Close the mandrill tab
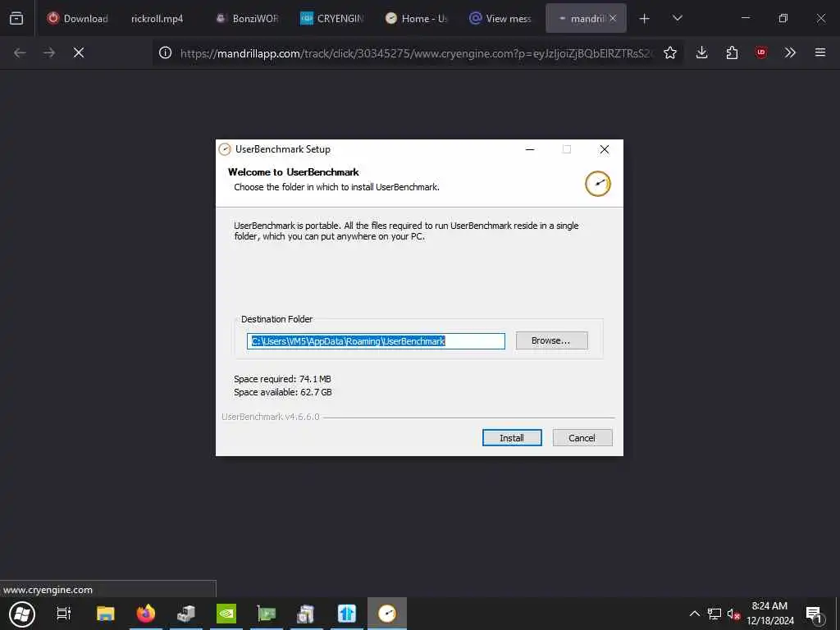840x630 pixels. pos(613,18)
